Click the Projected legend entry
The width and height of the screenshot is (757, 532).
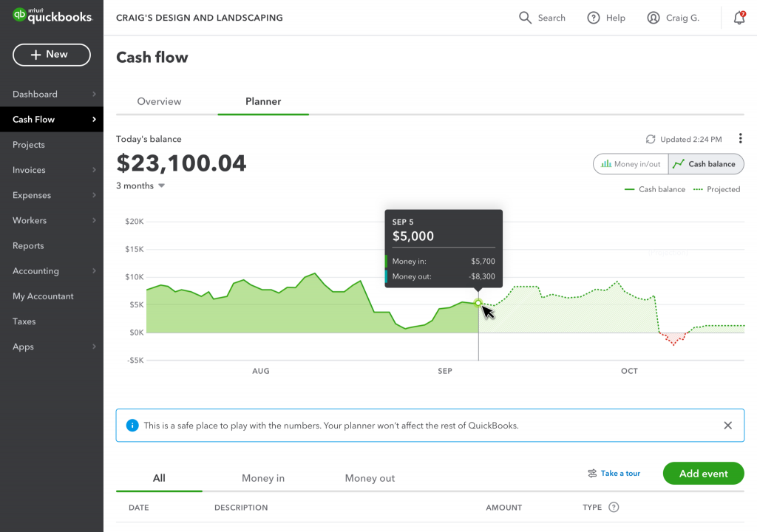716,189
